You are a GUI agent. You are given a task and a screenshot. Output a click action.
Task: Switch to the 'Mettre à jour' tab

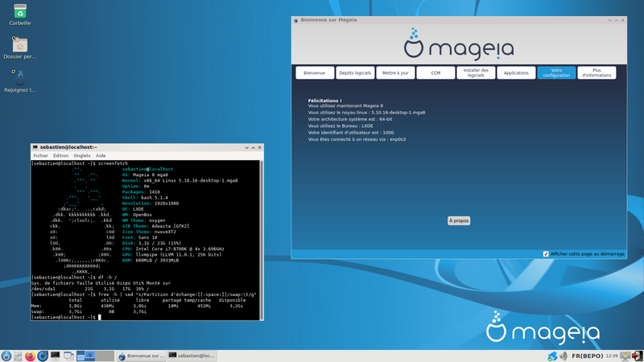point(395,72)
